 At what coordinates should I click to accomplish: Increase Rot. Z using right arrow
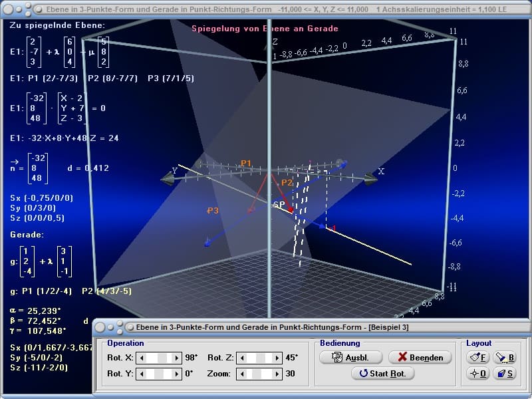click(277, 358)
